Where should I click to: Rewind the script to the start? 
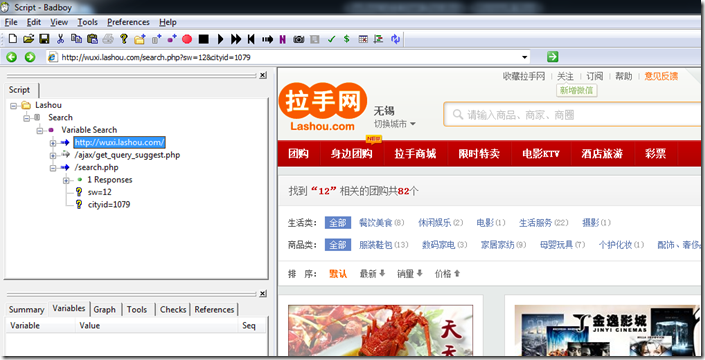[251, 39]
